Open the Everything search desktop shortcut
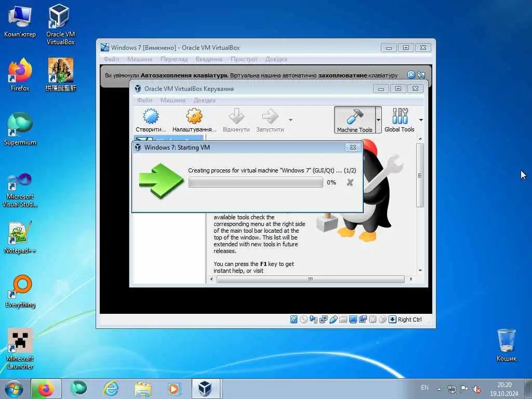The height and width of the screenshot is (399, 532). (20, 291)
